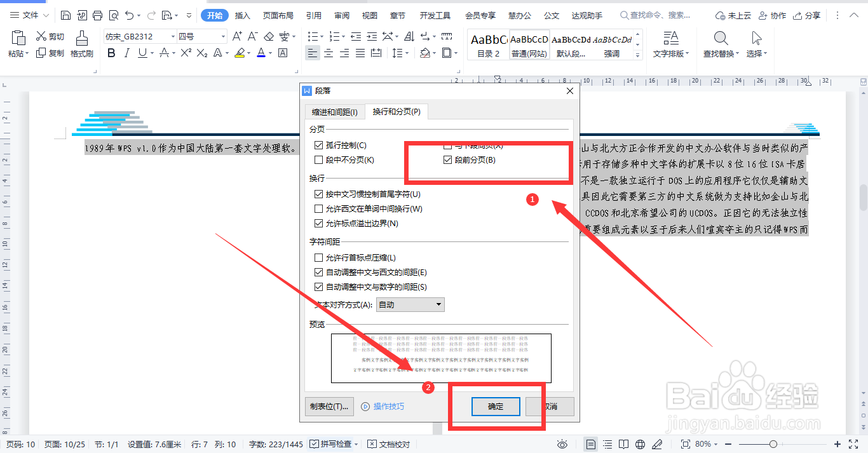Image resolution: width=868 pixels, height=453 pixels.
Task: Open the 操作技巧 link
Action: 383,407
